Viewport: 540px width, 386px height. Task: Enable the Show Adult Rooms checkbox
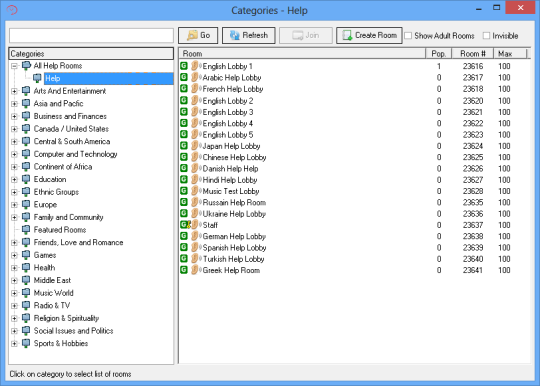pyautogui.click(x=408, y=35)
